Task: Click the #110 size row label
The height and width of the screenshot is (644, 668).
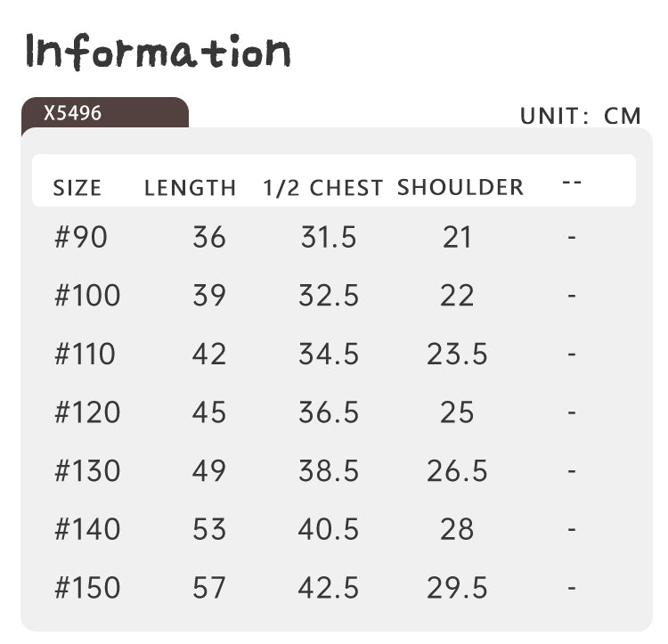Action: [85, 354]
